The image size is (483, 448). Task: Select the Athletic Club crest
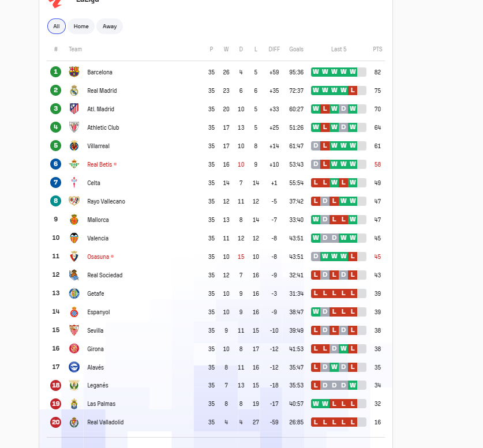pyautogui.click(x=74, y=127)
